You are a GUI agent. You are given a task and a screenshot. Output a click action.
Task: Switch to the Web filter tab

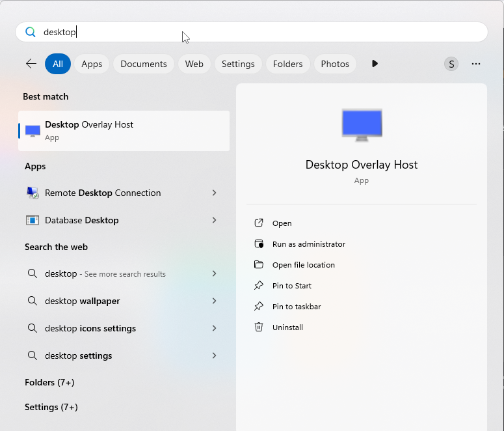tap(194, 64)
